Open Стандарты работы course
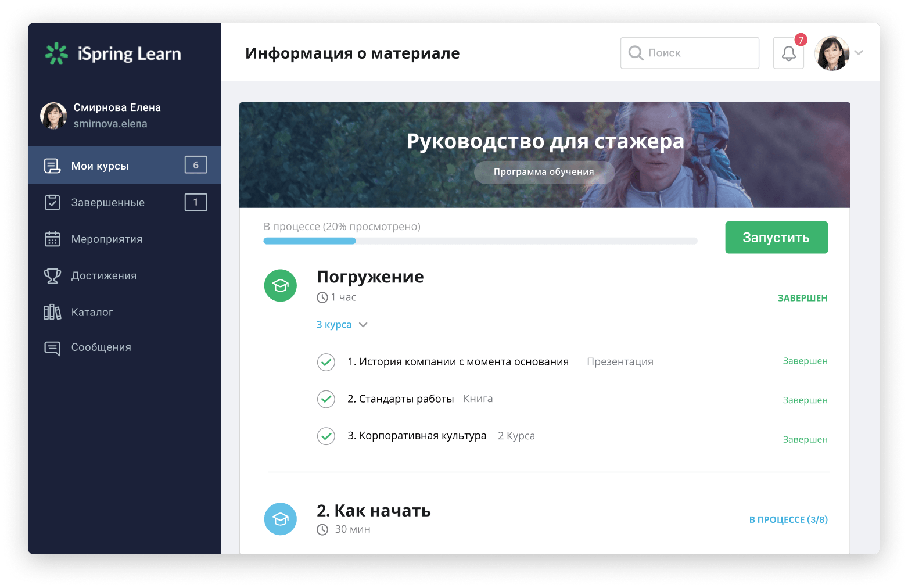The height and width of the screenshot is (588, 908). pos(400,399)
